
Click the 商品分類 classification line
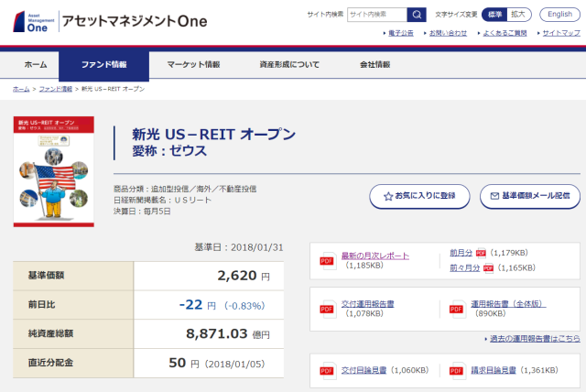click(x=185, y=189)
